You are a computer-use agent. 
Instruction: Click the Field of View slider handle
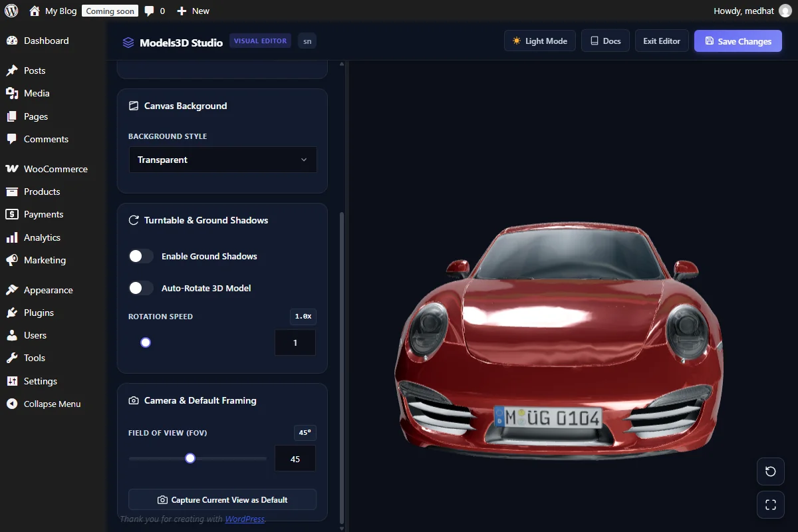coord(190,458)
